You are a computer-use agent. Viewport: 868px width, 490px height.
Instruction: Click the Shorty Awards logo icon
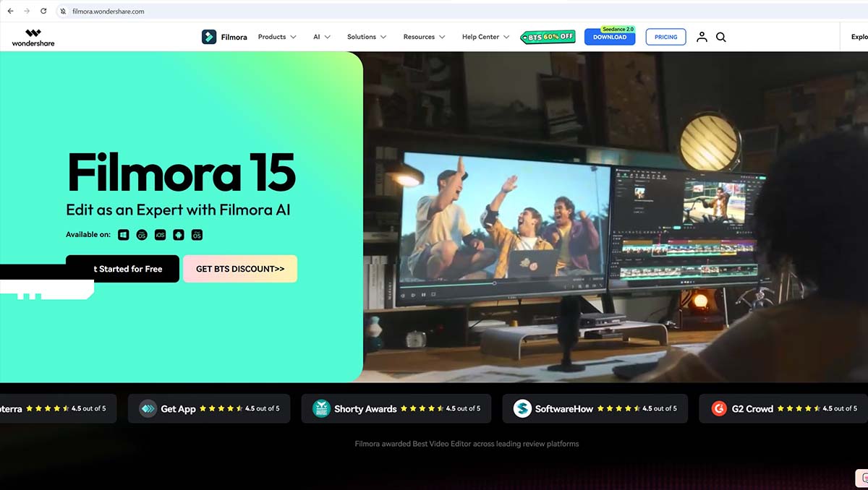point(321,408)
